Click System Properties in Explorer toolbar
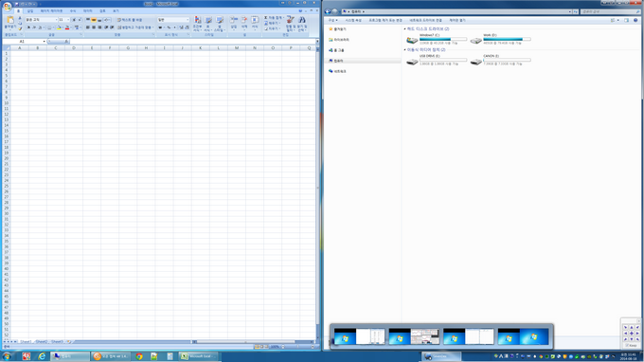 pos(353,20)
